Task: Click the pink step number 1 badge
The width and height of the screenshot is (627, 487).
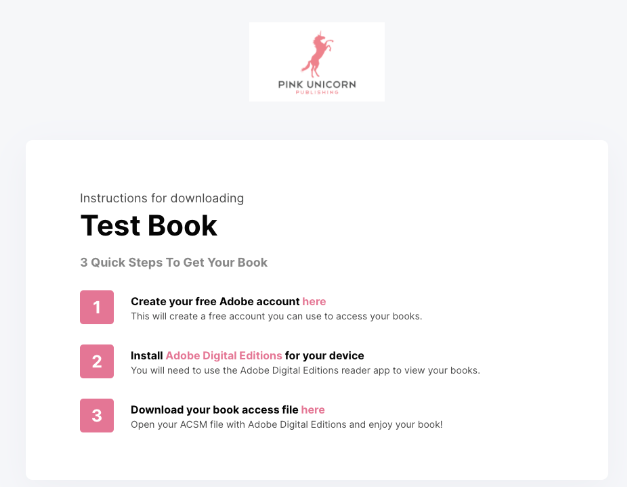Action: tap(97, 307)
